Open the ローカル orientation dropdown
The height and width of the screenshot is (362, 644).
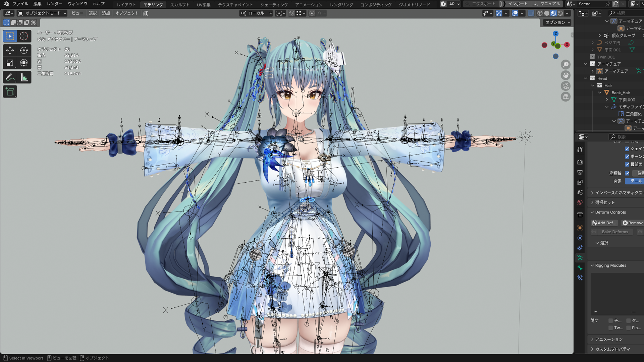[256, 13]
